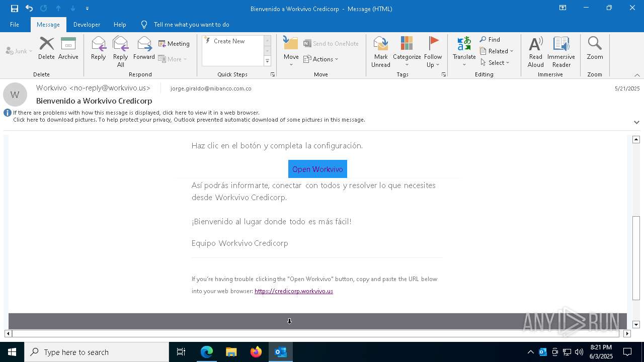
Task: Launch Microsoft Edge from the taskbar
Action: pos(207,352)
